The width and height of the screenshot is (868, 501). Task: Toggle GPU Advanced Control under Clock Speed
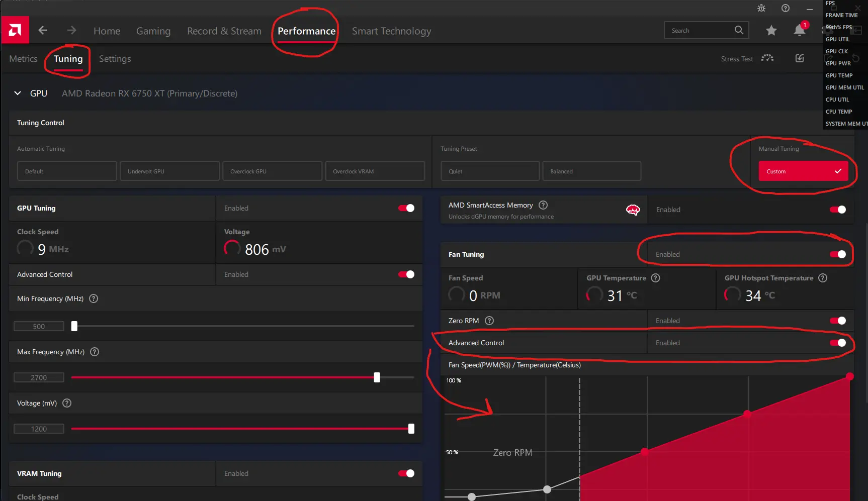click(x=406, y=274)
